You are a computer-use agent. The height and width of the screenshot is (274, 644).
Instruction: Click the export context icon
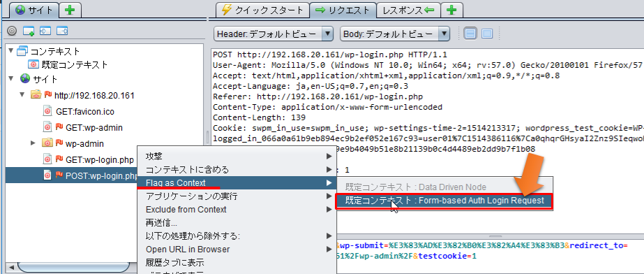click(x=61, y=31)
